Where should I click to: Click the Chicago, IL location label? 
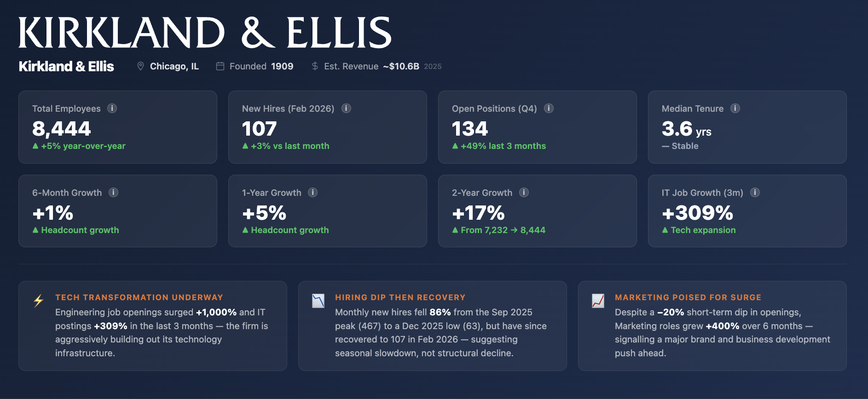[174, 66]
